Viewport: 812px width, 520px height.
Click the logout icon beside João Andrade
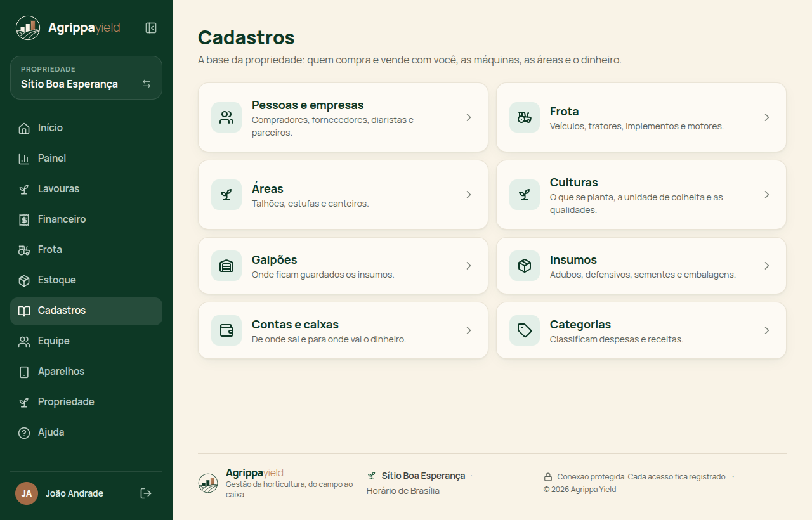[146, 493]
